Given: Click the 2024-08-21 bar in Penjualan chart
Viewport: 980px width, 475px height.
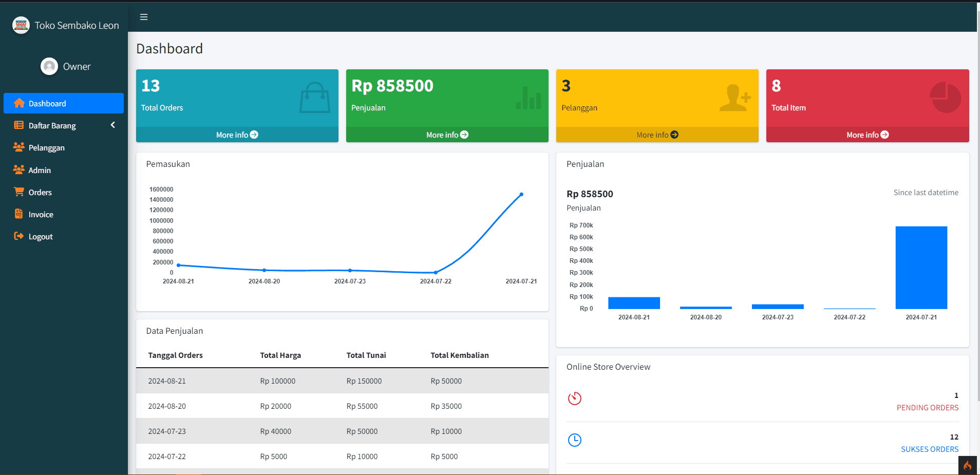Looking at the screenshot, I should tap(634, 303).
